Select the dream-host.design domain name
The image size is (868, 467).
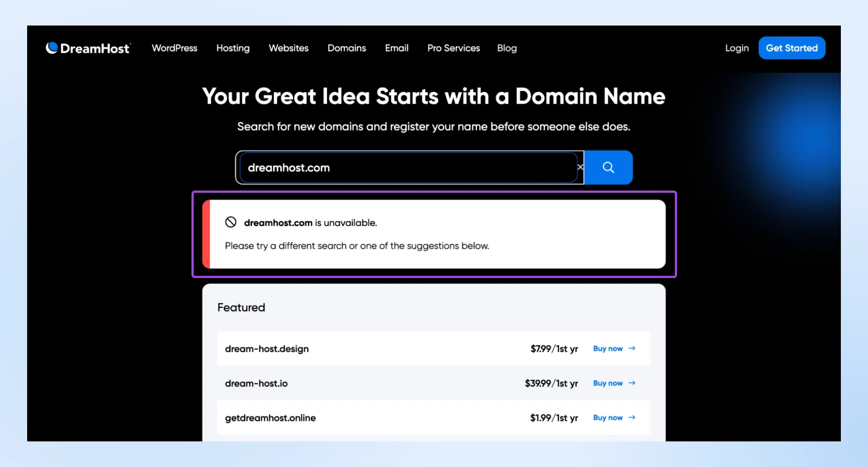(x=267, y=349)
